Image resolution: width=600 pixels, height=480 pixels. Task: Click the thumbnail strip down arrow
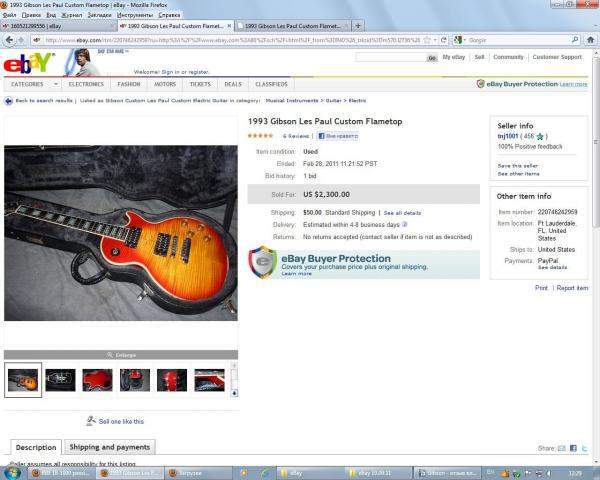pos(235,393)
